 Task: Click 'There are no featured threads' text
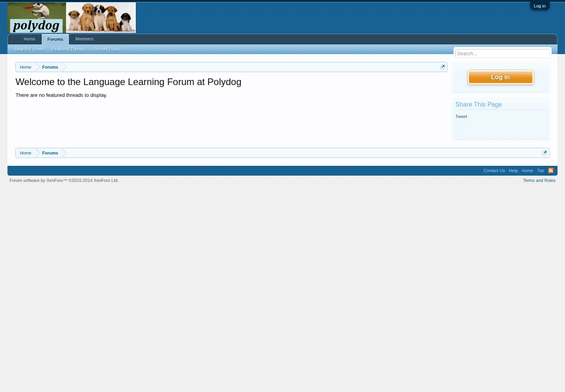(61, 95)
